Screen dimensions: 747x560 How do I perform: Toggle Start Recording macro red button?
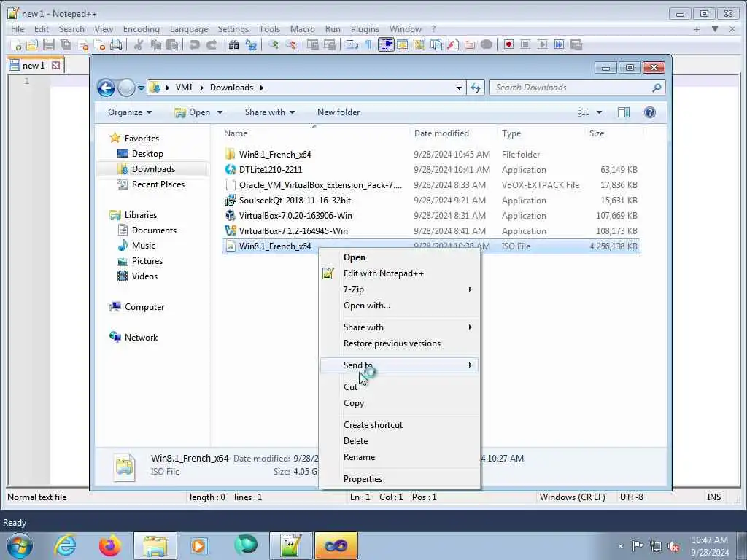pos(508,44)
